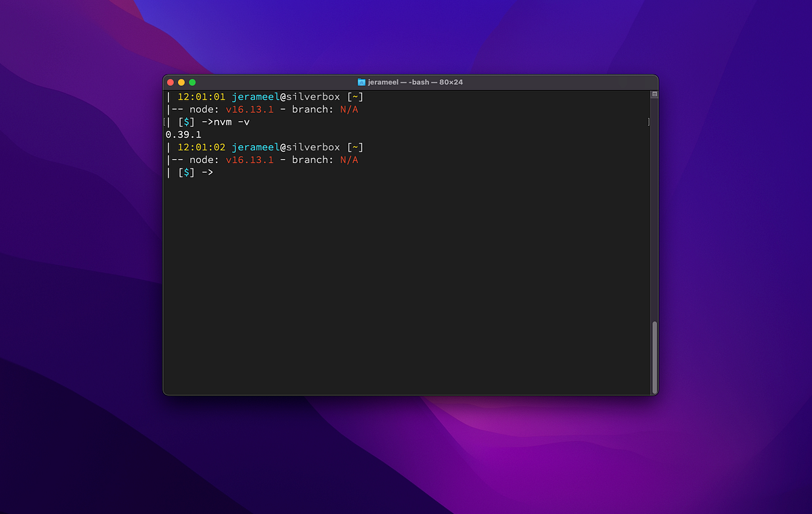Maximize the terminal with the green button
Image resolution: width=812 pixels, height=514 pixels.
[x=192, y=82]
